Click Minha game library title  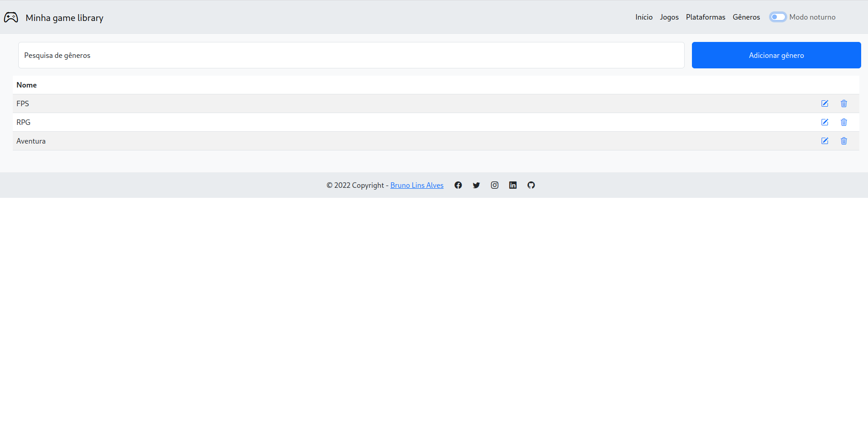click(64, 18)
